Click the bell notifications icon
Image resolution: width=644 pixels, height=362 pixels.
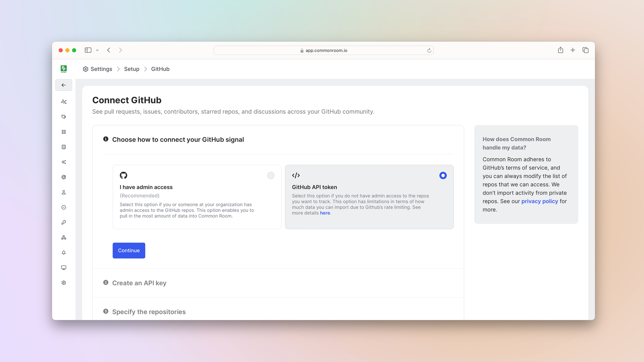coord(64,253)
